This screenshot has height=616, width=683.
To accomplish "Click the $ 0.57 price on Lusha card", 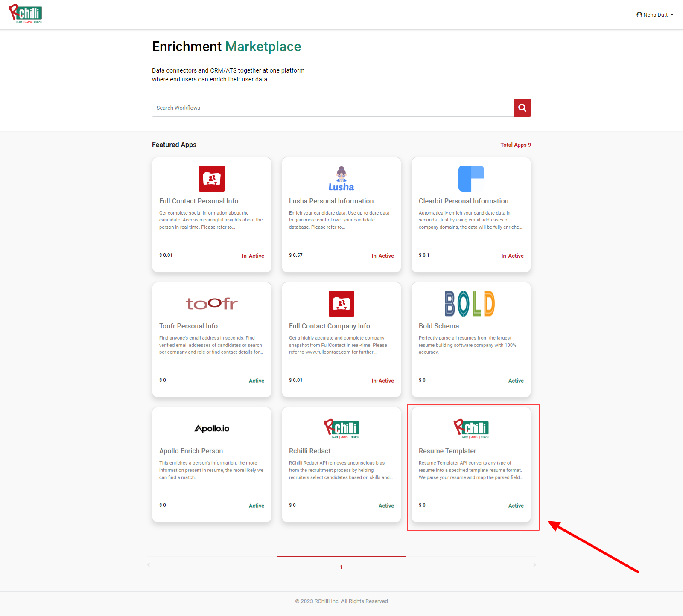I will pyautogui.click(x=296, y=255).
